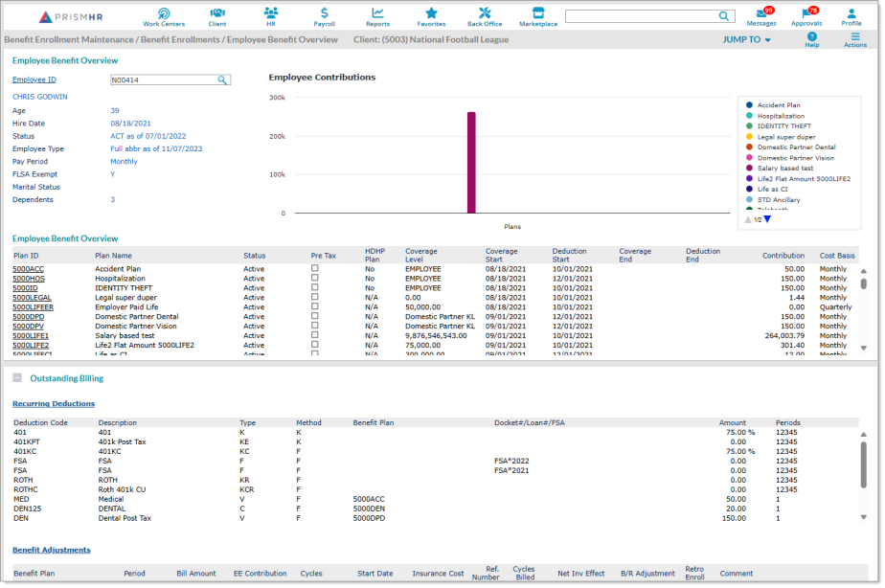
Task: Open the Favorites star icon
Action: pos(431,13)
